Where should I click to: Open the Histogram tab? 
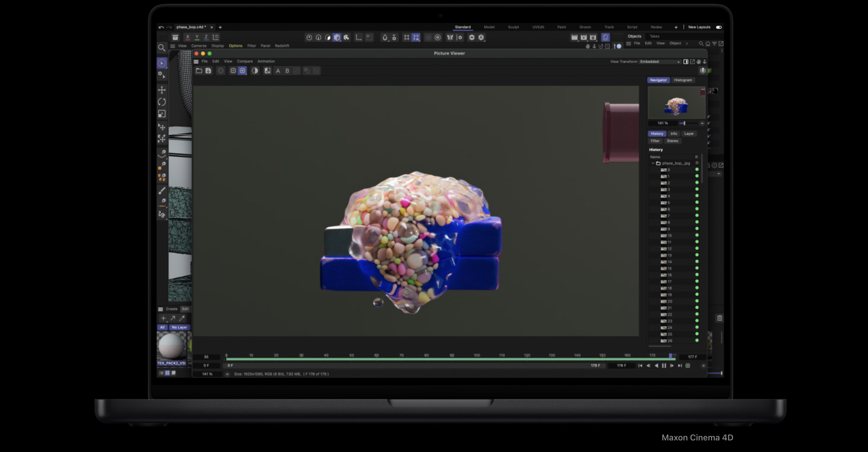pyautogui.click(x=683, y=80)
